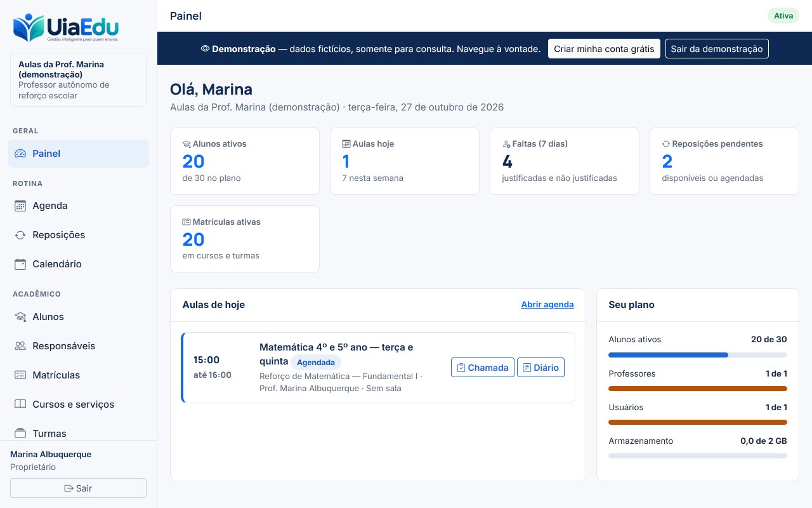812x508 pixels.
Task: Click the logout arrow icon on Sair
Action: click(x=69, y=488)
